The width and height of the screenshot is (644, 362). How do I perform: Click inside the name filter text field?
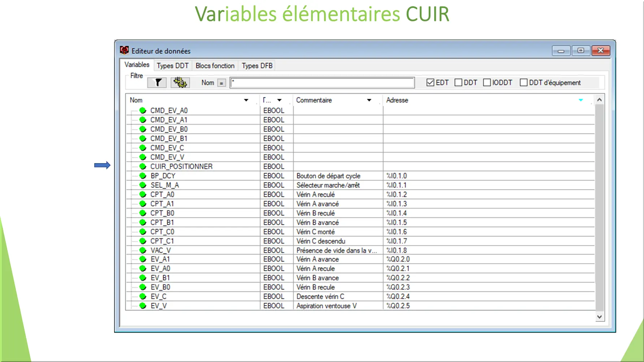(321, 82)
